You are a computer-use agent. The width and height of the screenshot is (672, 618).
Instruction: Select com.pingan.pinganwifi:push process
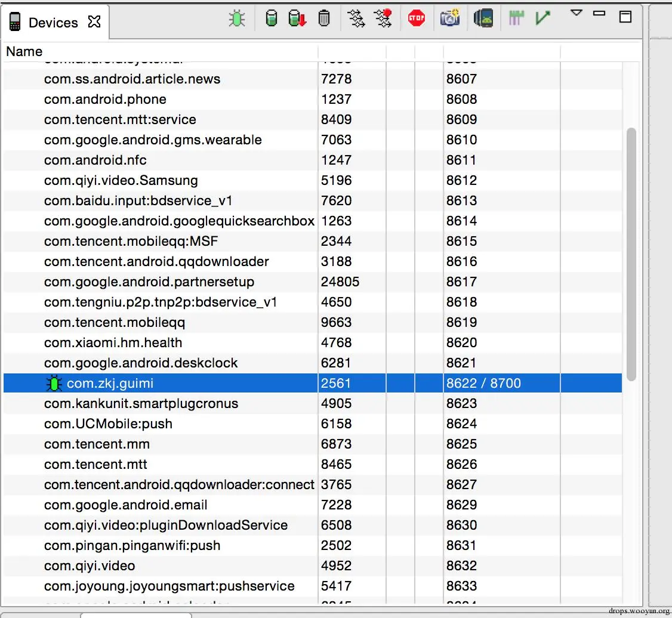[313, 545]
